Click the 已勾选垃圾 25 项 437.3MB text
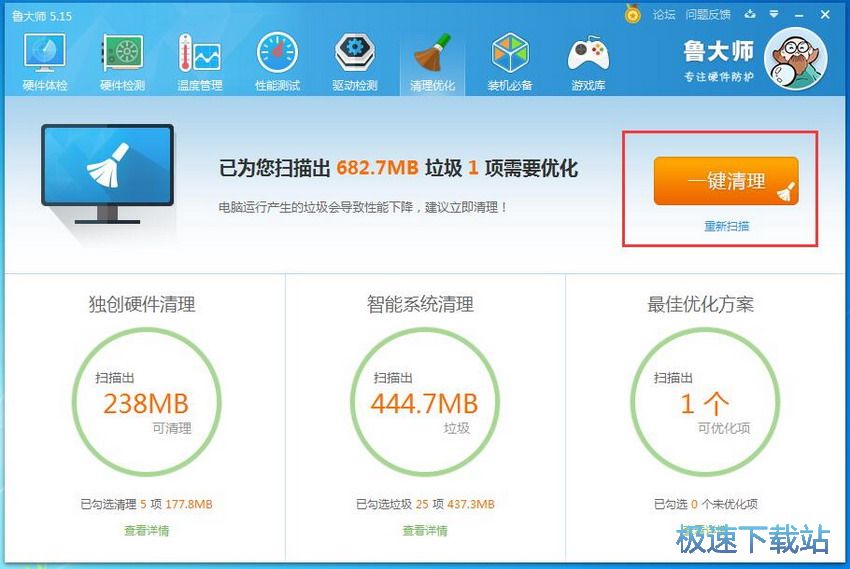Screen dimensions: 850x569 click(x=425, y=505)
